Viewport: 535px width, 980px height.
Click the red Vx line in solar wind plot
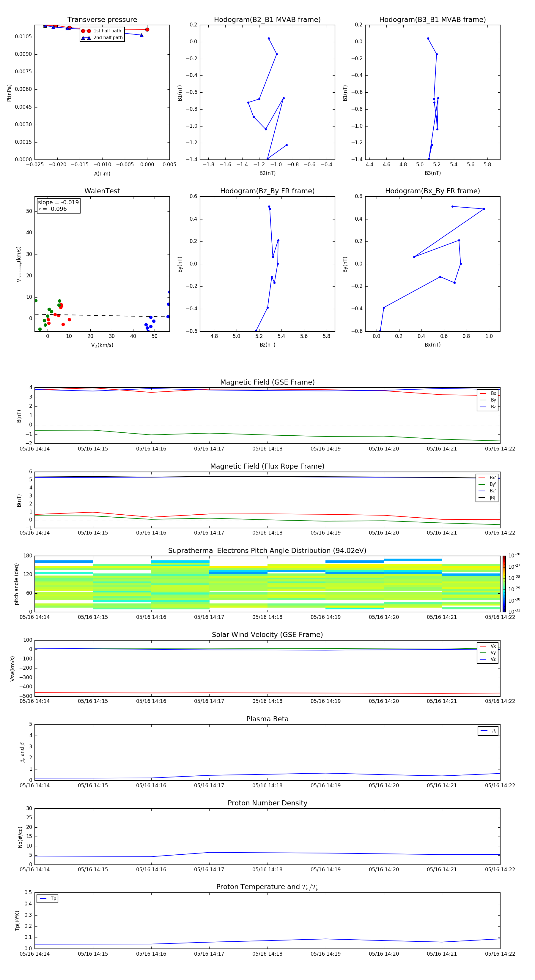pyautogui.click(x=267, y=693)
